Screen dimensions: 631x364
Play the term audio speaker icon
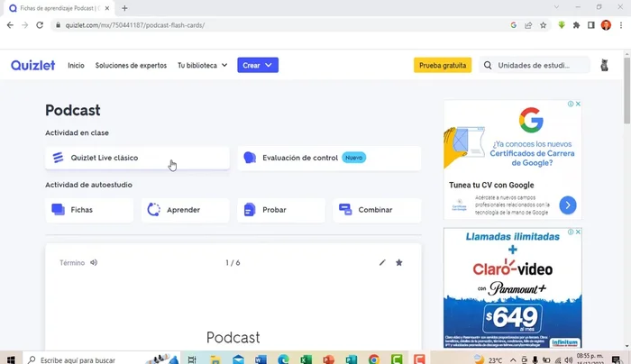pos(94,263)
